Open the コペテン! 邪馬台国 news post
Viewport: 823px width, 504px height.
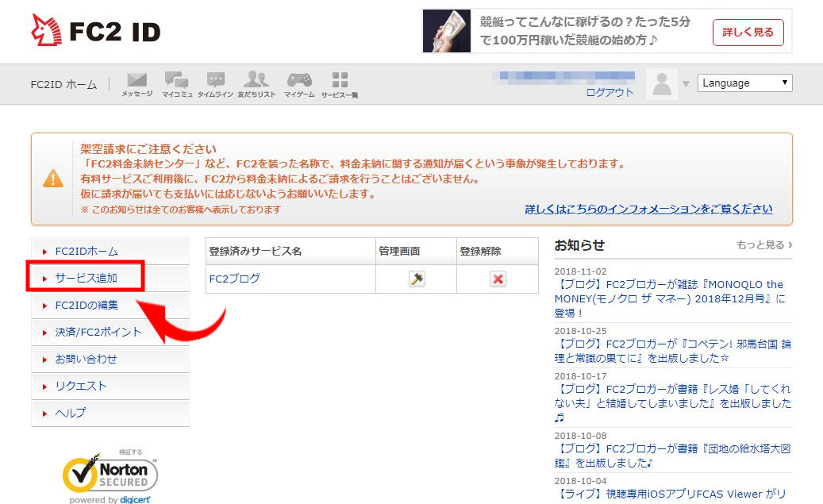point(673,351)
